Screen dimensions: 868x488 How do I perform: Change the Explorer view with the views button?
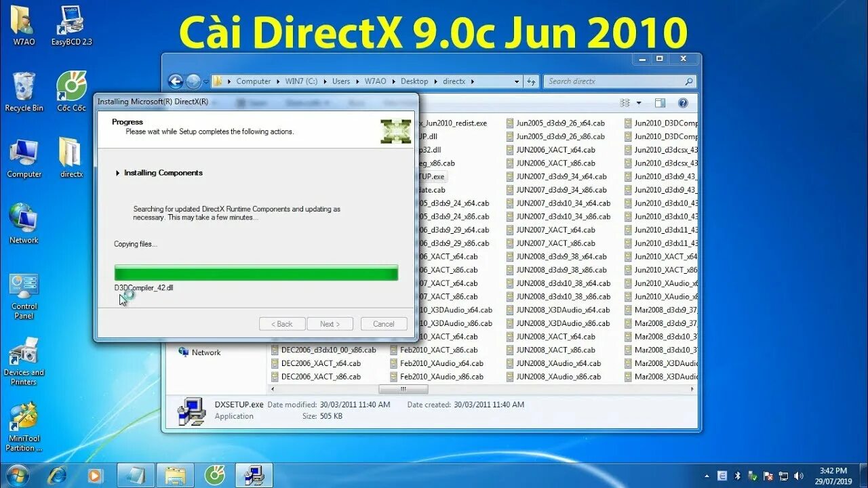pos(625,103)
